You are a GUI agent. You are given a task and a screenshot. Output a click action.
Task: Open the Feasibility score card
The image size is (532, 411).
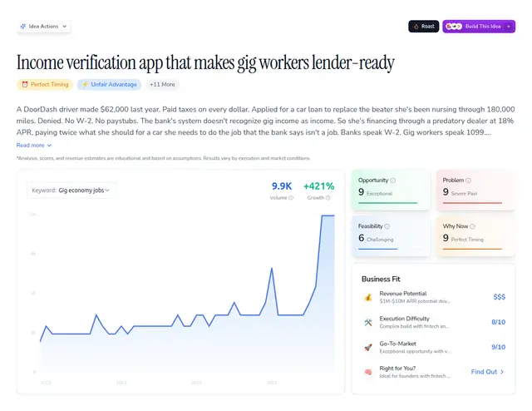pos(389,233)
